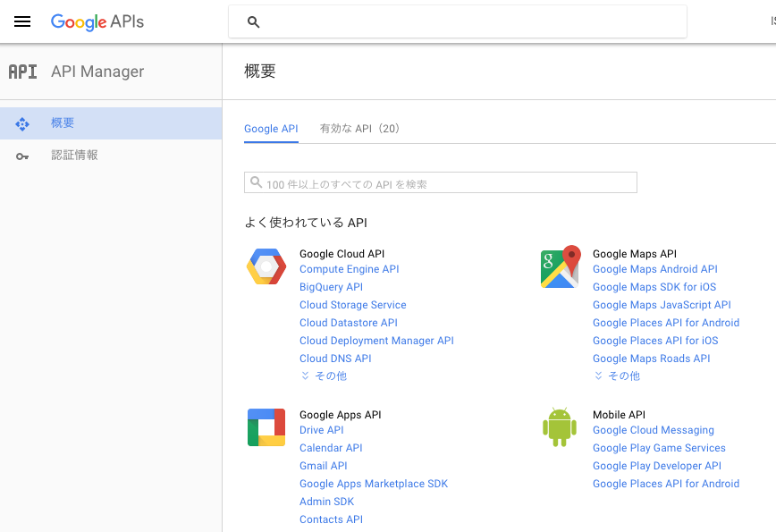Select the compass icon next to 概要

pyautogui.click(x=22, y=123)
